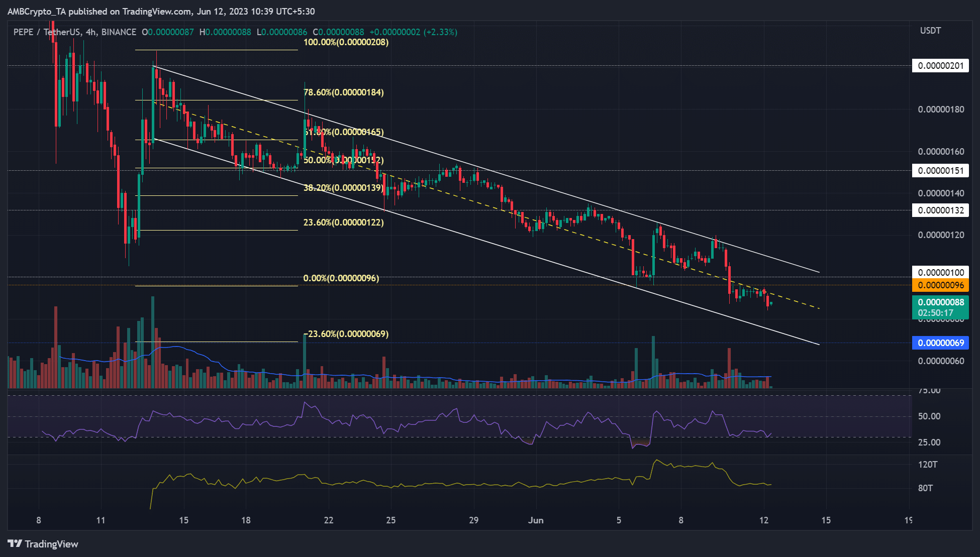Click the TradingView logo at bottom left
The height and width of the screenshot is (557, 980).
click(x=43, y=544)
